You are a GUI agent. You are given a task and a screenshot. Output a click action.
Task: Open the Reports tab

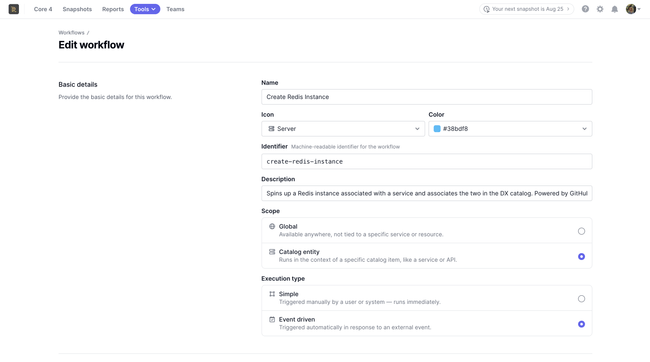click(x=113, y=9)
